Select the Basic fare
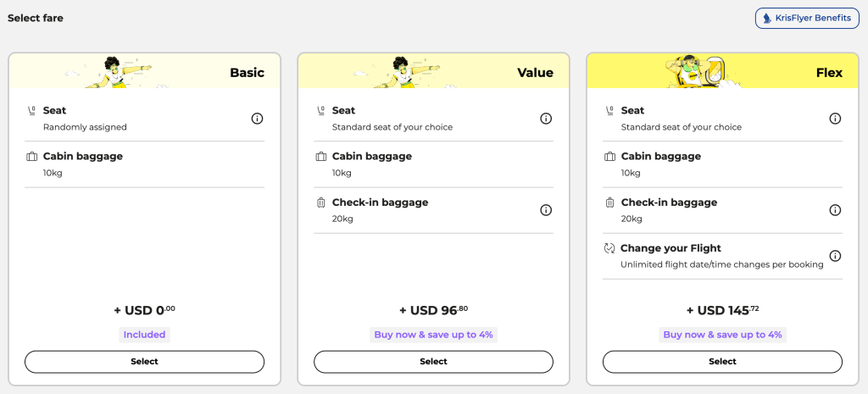 [x=144, y=362]
